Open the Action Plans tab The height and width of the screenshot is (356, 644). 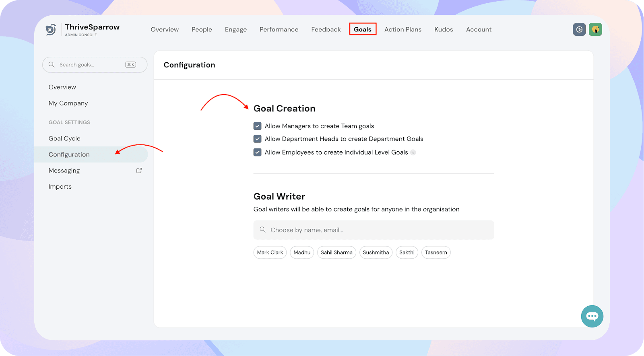pyautogui.click(x=403, y=29)
